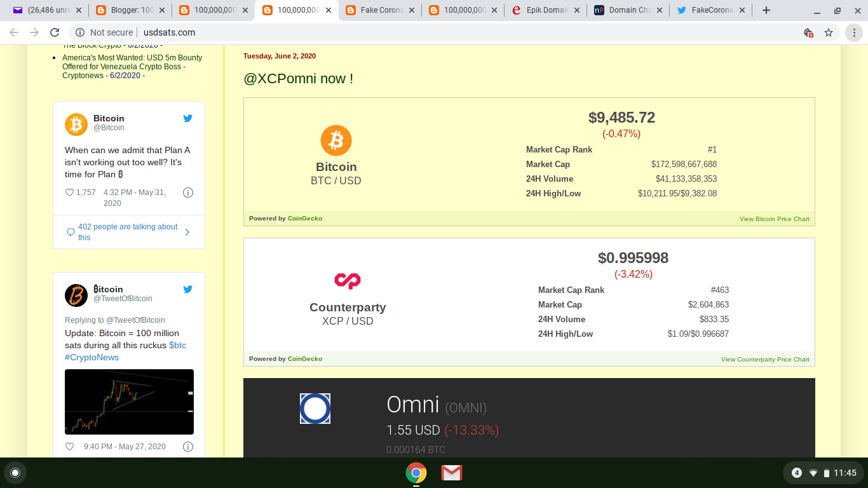Open CoinGecko link in Counterparty widget
The width and height of the screenshot is (868, 488).
coord(305,358)
